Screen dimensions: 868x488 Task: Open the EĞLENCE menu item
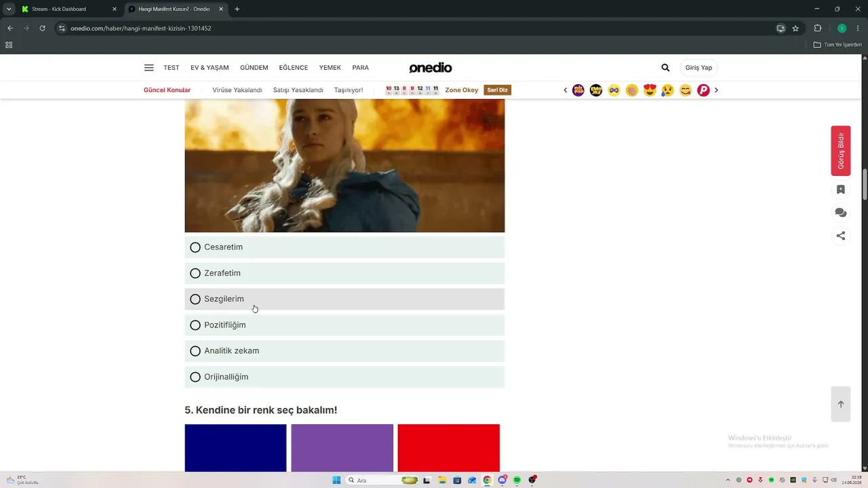[x=294, y=68]
